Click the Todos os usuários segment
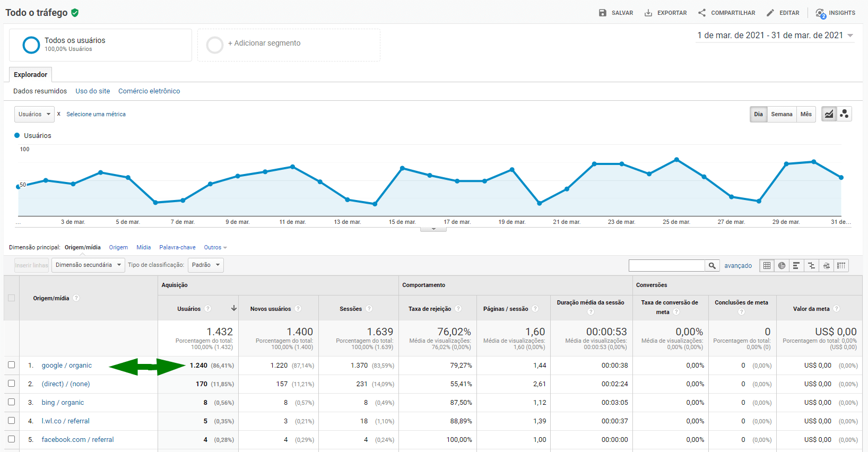Screen dimensions: 868x452 tap(100, 45)
